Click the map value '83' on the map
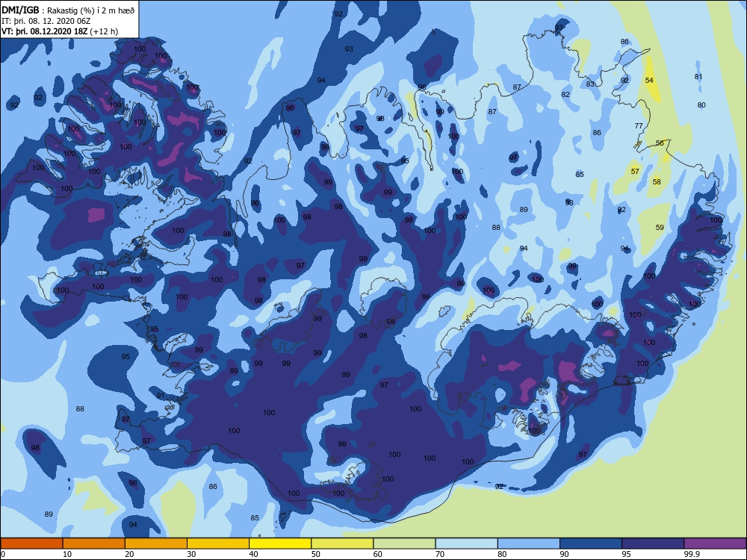Image resolution: width=747 pixels, height=560 pixels. tap(590, 84)
